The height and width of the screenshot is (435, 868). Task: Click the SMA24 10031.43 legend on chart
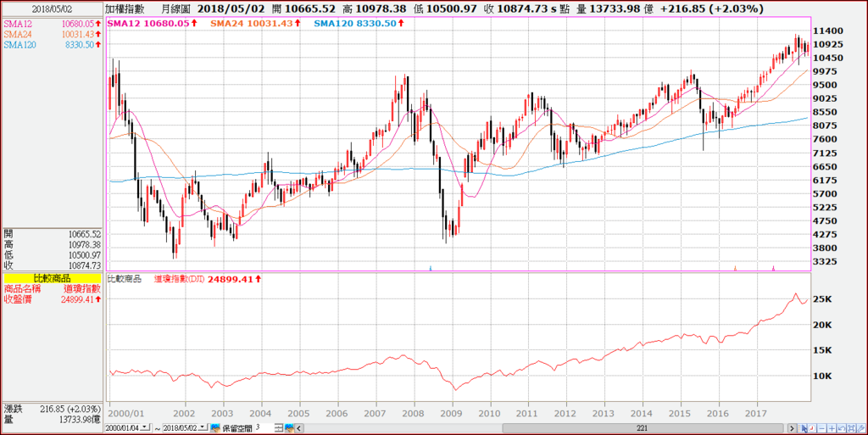click(x=255, y=23)
